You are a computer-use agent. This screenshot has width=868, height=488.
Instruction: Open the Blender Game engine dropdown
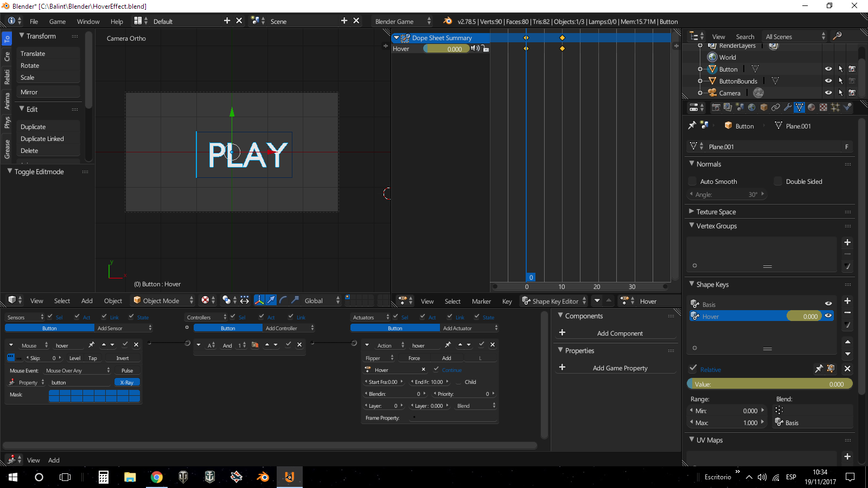403,21
